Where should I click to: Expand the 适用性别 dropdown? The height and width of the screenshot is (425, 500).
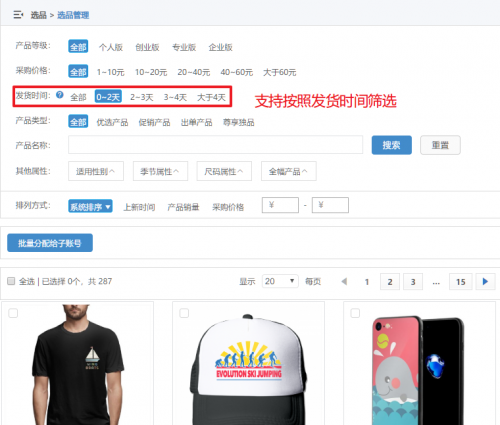click(96, 171)
